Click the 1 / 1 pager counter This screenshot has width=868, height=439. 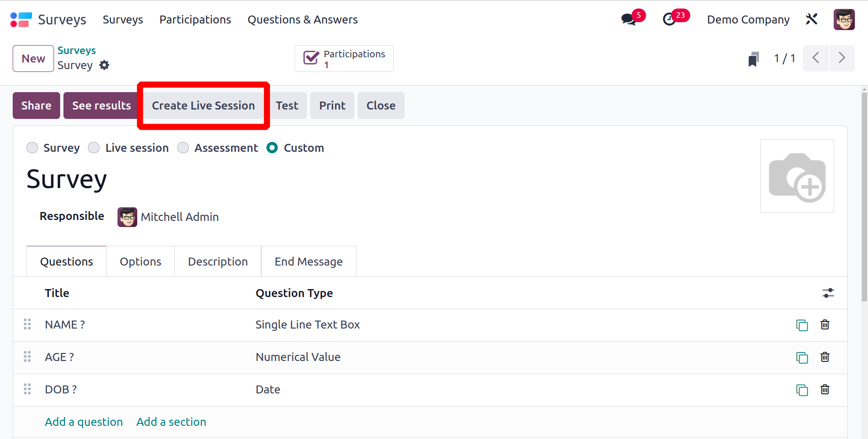[784, 58]
